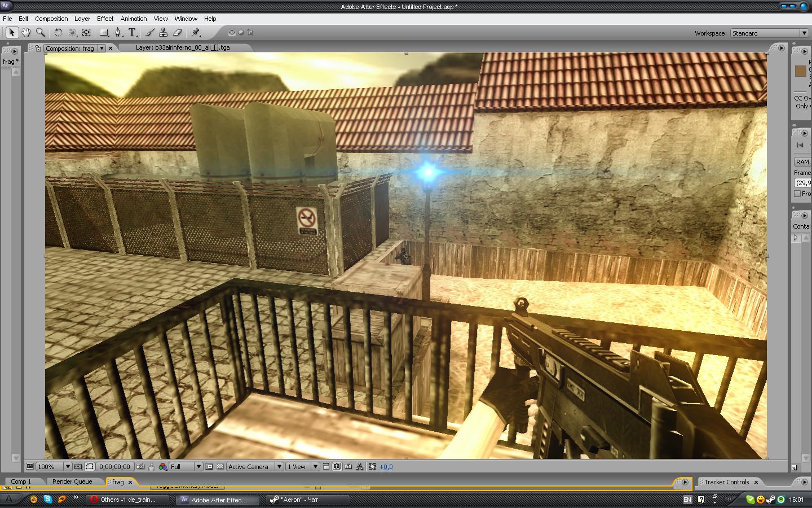Click the EN language indicator
812x508 pixels.
[x=687, y=500]
